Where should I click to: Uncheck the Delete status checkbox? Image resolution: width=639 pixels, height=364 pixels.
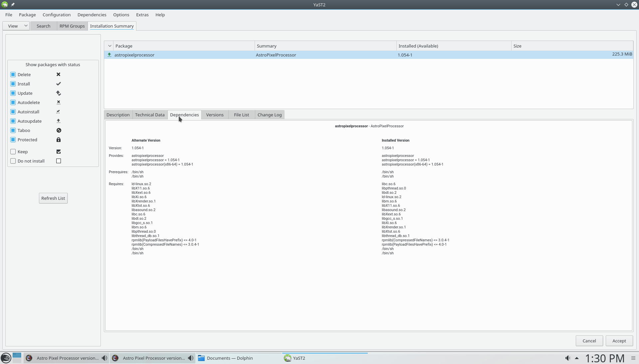pyautogui.click(x=13, y=74)
